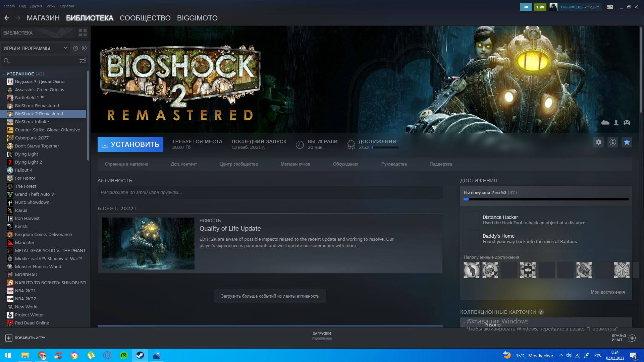Click the game list scrollbar
This screenshot has height=362, width=644.
88,116
